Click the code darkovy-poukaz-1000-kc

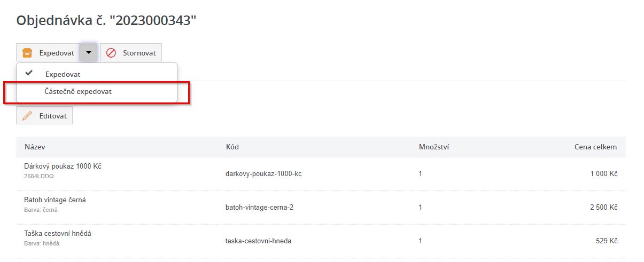click(x=263, y=173)
